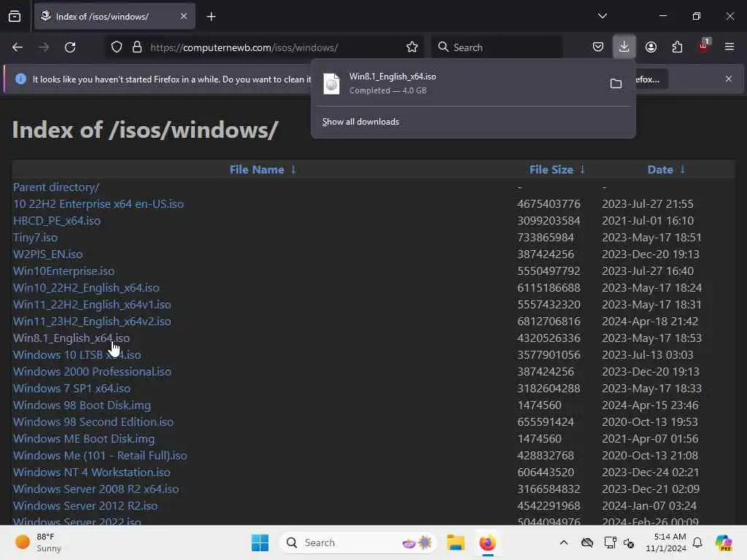Open Copilot preview taskbar icon
The image size is (747, 560).
click(724, 542)
